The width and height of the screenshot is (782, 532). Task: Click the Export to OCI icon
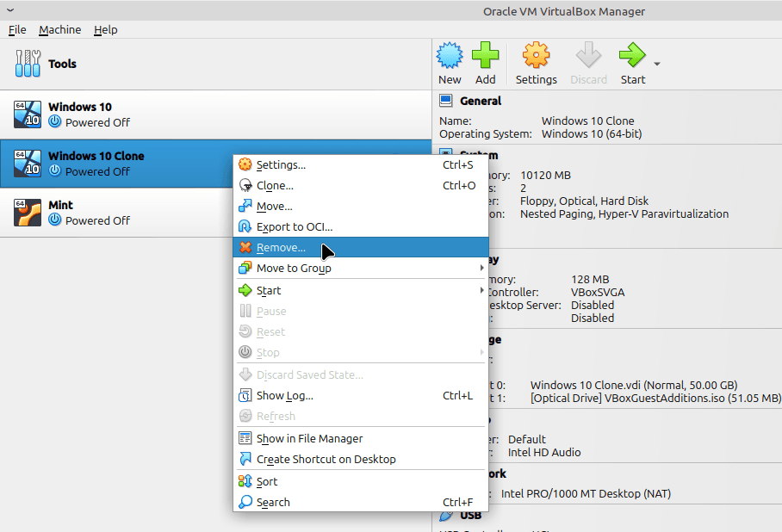[245, 226]
